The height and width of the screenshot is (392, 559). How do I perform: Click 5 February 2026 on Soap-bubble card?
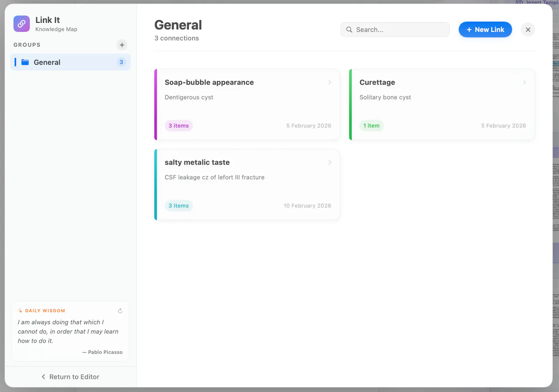coord(309,126)
